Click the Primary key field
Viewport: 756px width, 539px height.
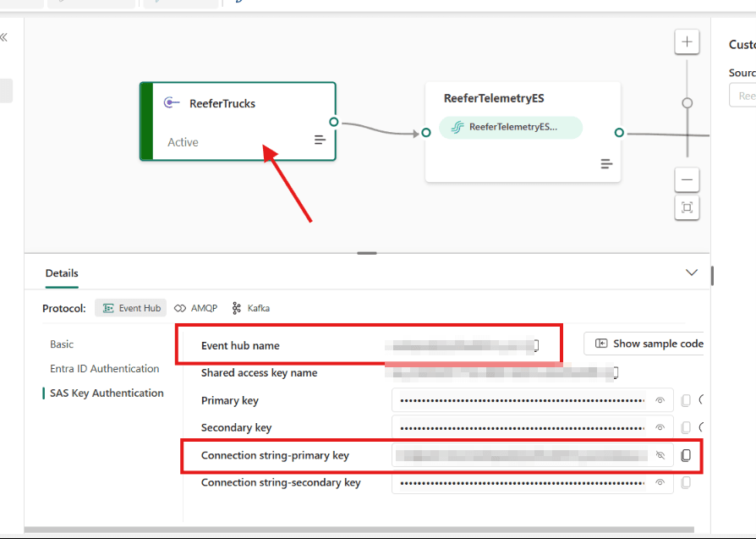tap(532, 400)
